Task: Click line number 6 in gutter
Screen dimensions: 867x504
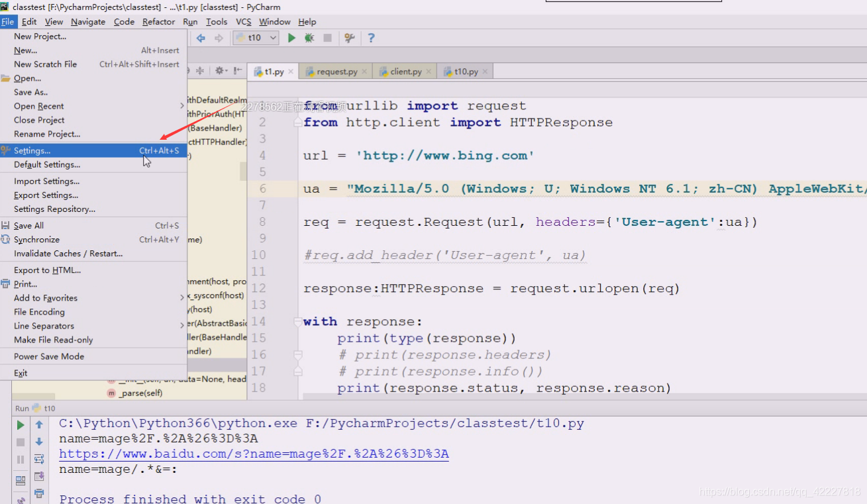Action: [x=263, y=189]
